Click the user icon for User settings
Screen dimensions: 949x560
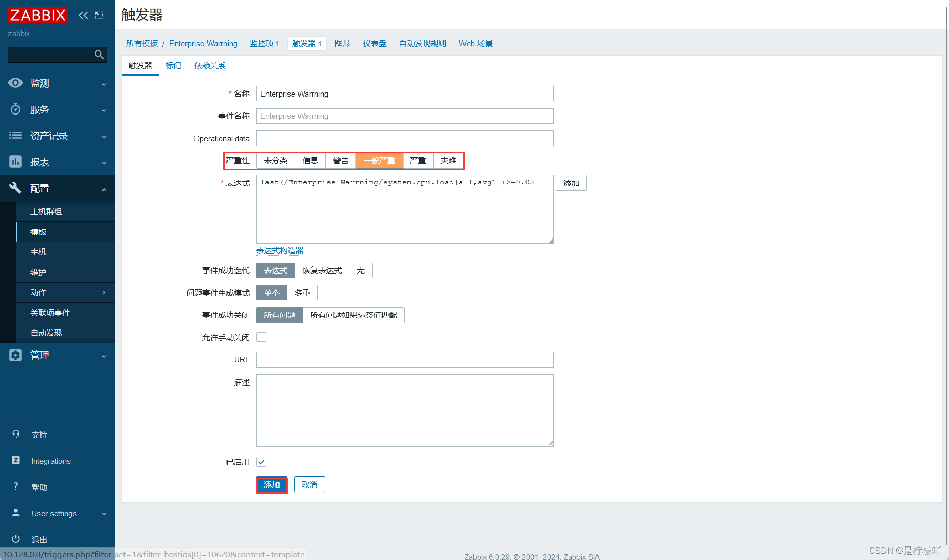(16, 513)
